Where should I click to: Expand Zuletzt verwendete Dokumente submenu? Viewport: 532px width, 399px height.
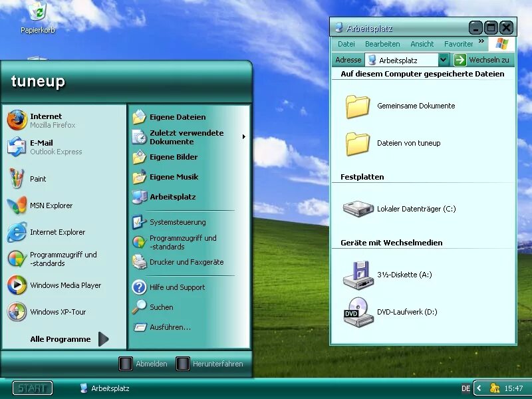(244, 137)
